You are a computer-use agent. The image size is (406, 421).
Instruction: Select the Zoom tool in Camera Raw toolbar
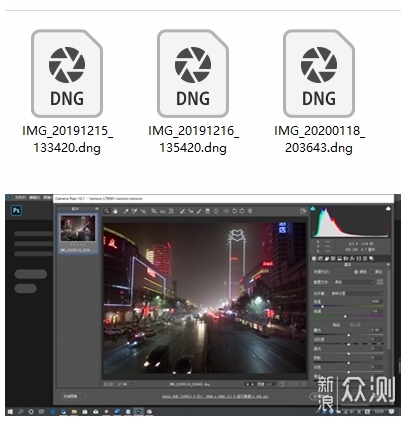click(107, 211)
